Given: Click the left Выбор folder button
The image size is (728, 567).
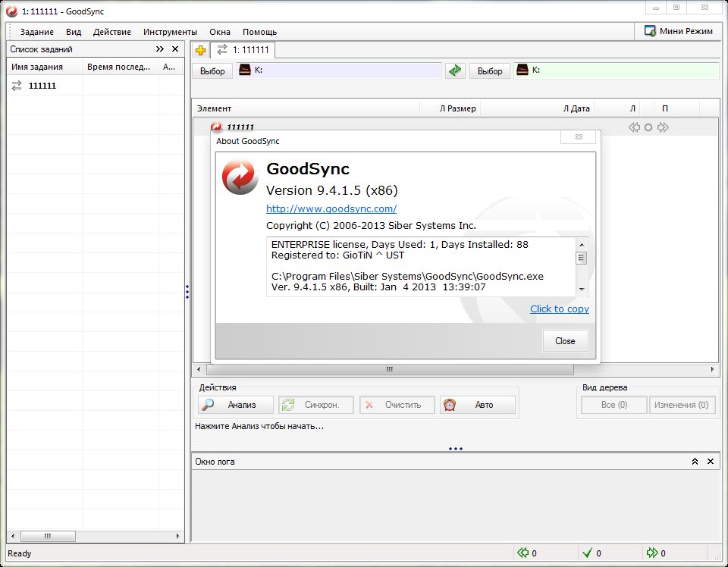Looking at the screenshot, I should pos(212,71).
